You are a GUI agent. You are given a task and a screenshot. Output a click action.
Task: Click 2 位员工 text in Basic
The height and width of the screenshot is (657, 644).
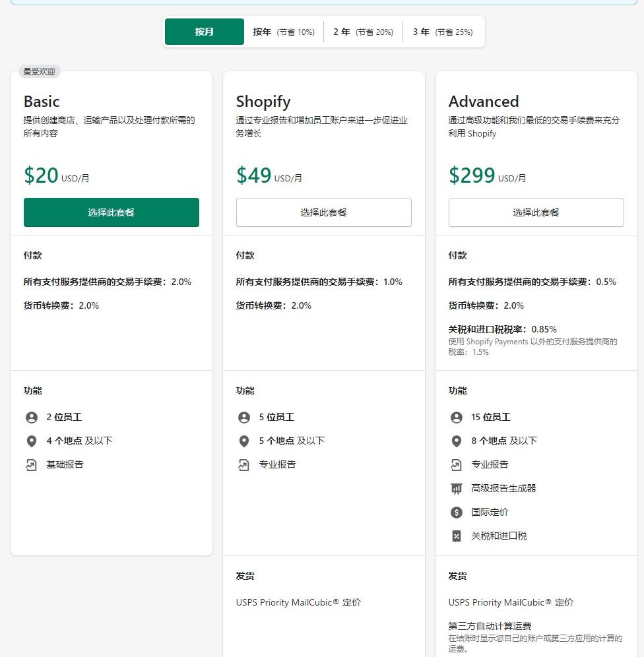tap(64, 418)
